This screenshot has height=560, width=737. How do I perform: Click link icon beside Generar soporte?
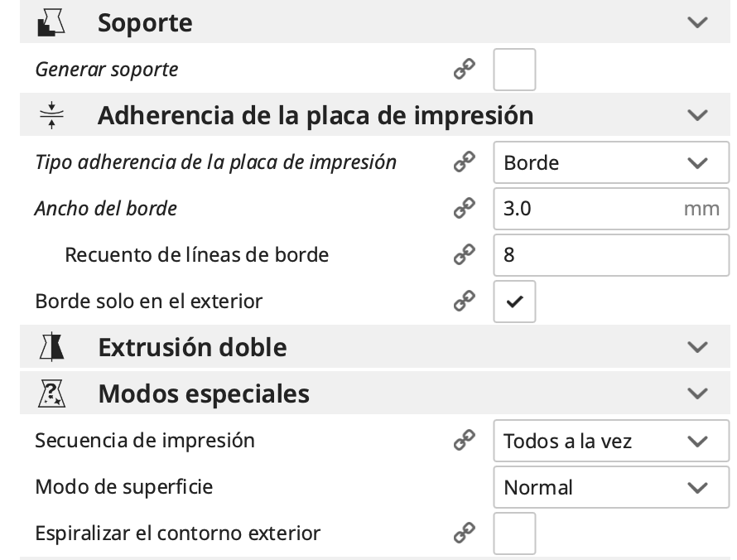(x=464, y=70)
